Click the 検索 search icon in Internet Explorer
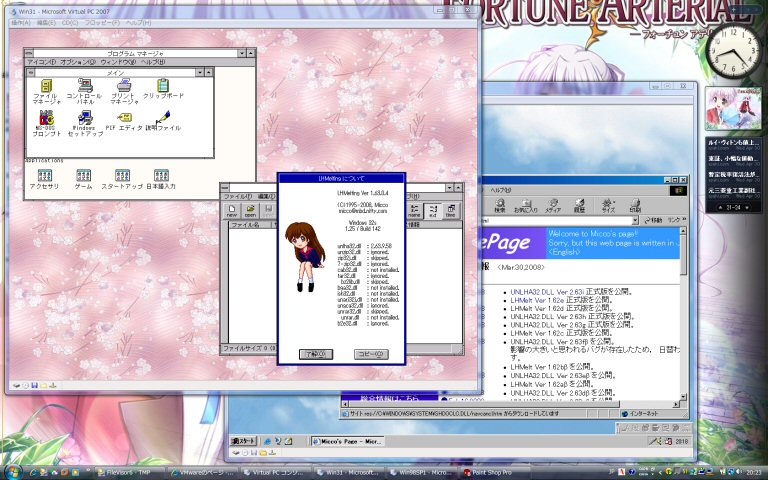 pos(500,206)
